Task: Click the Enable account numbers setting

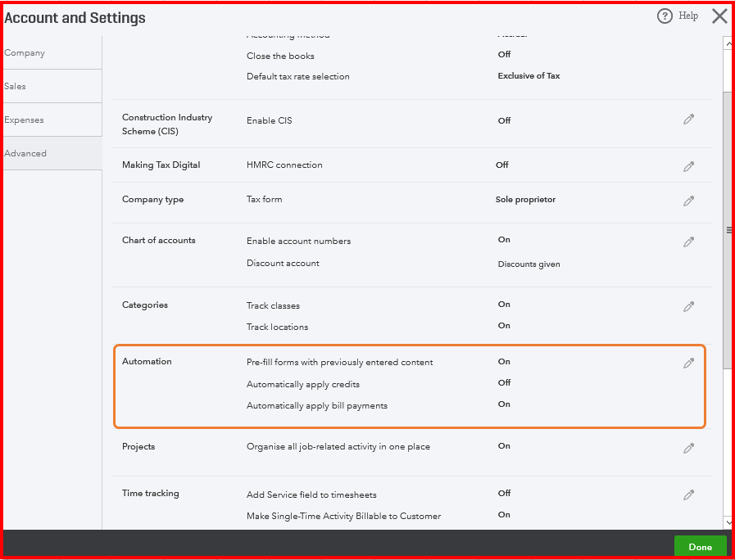Action: [x=298, y=241]
